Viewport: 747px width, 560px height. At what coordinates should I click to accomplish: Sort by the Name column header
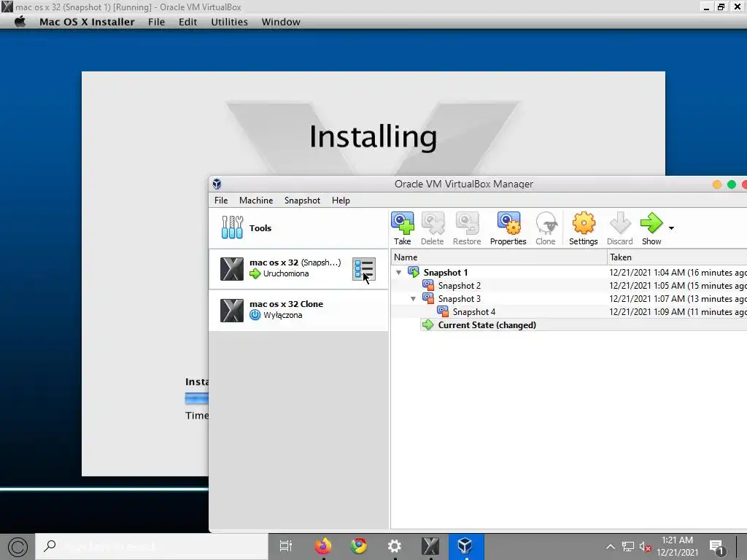(x=499, y=257)
